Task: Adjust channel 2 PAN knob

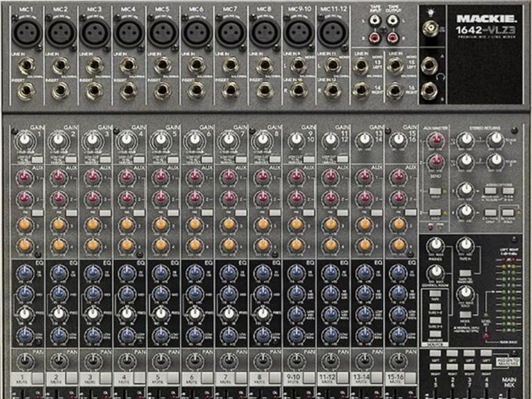Action: (59, 361)
